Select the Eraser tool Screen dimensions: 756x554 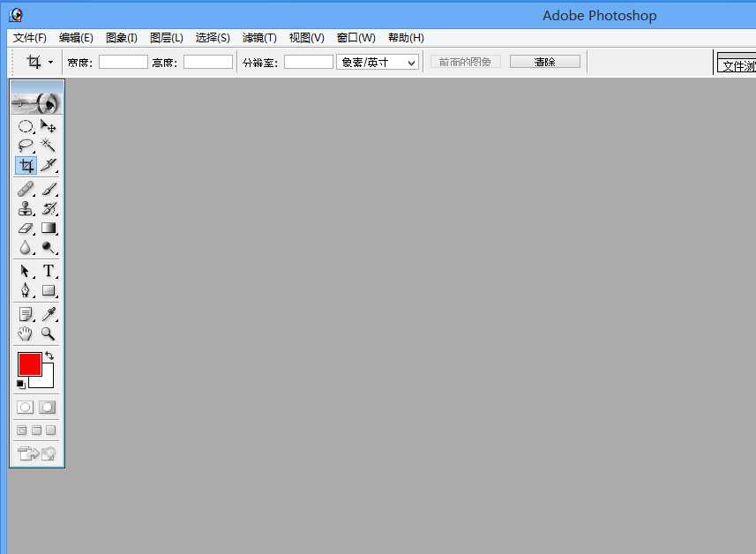tap(26, 228)
